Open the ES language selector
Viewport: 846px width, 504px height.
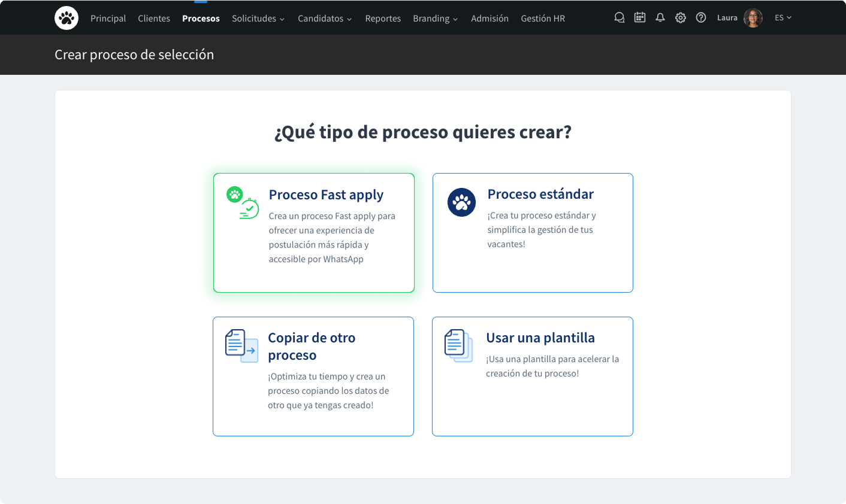tap(783, 17)
